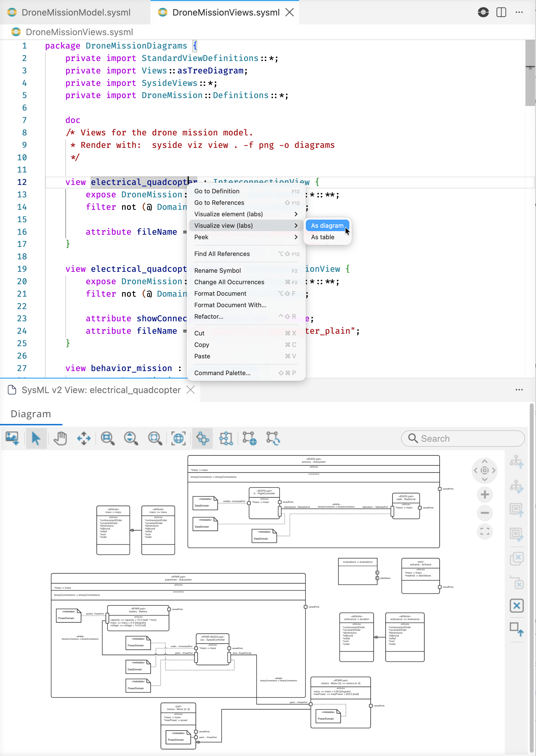Image resolution: width=536 pixels, height=756 pixels.
Task: Center the diagram with navigation target
Action: [x=485, y=470]
